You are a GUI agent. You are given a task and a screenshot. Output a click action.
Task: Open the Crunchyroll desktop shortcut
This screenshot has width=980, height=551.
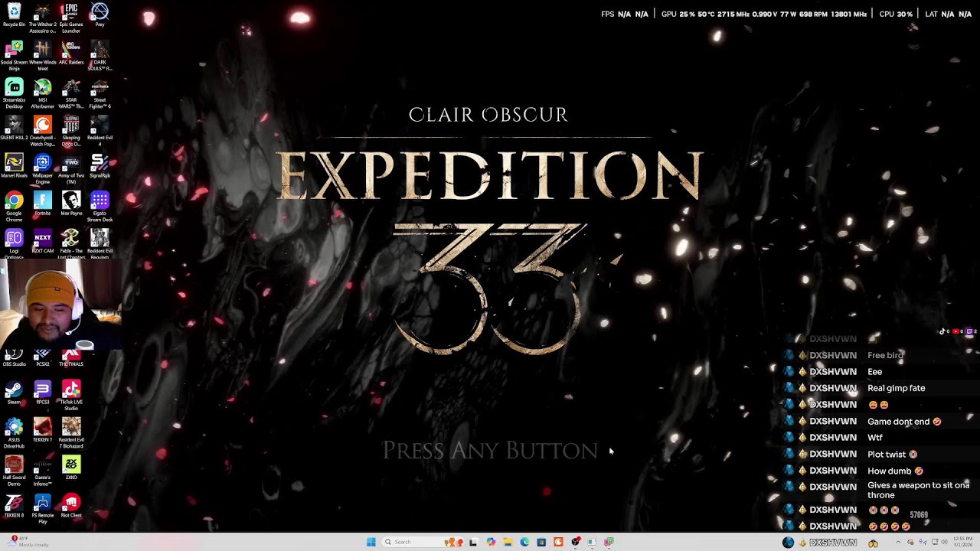[42, 132]
